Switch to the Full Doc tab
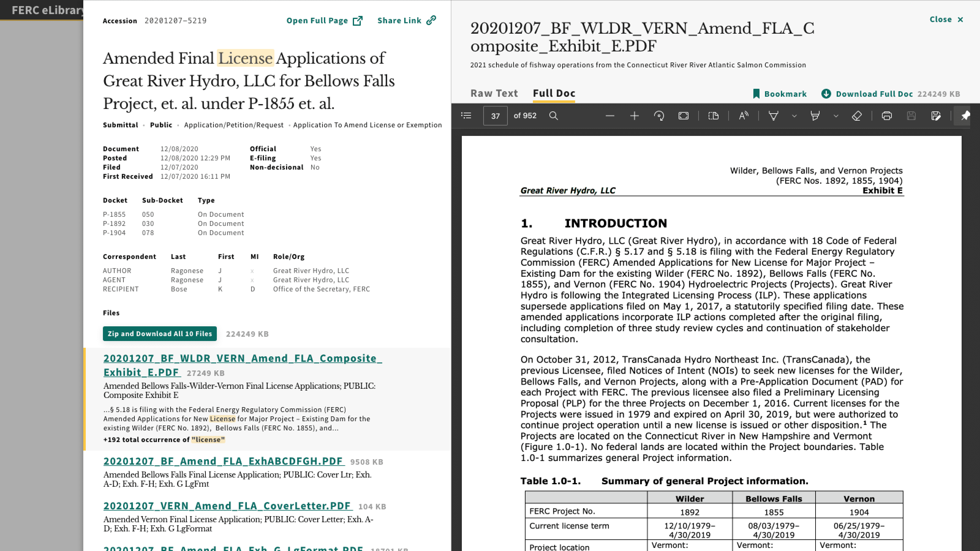 click(x=554, y=93)
